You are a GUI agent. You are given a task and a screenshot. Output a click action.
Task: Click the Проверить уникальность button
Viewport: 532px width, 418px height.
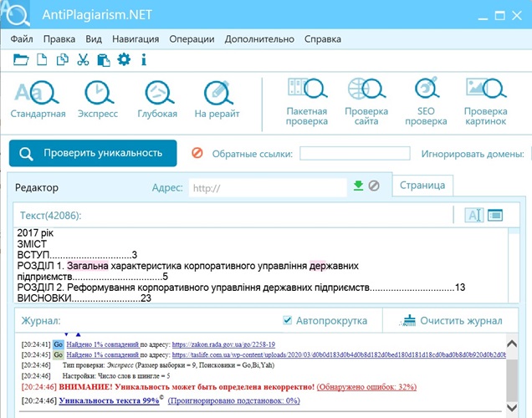[93, 153]
